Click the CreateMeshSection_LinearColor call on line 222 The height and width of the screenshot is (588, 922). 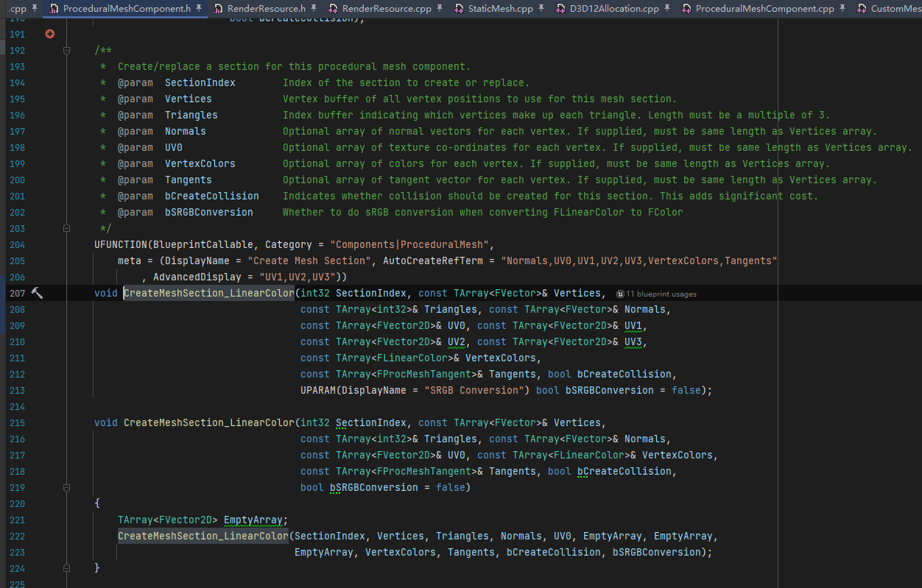203,536
